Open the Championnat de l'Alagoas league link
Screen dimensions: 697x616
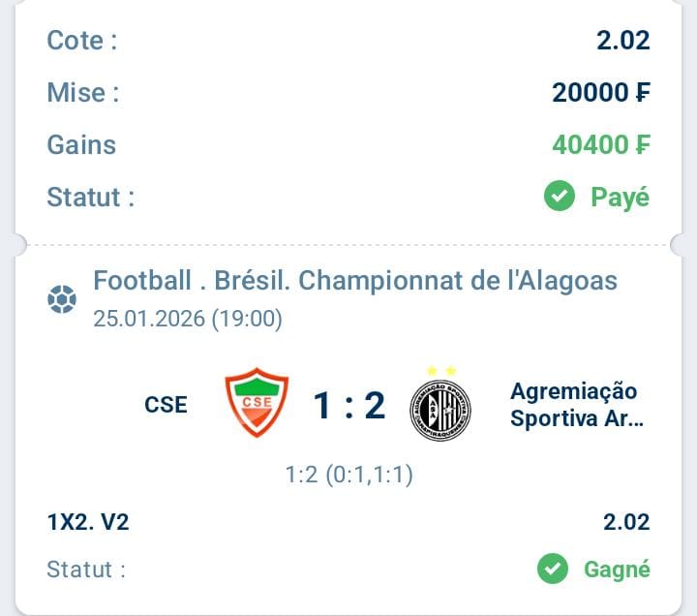point(355,281)
